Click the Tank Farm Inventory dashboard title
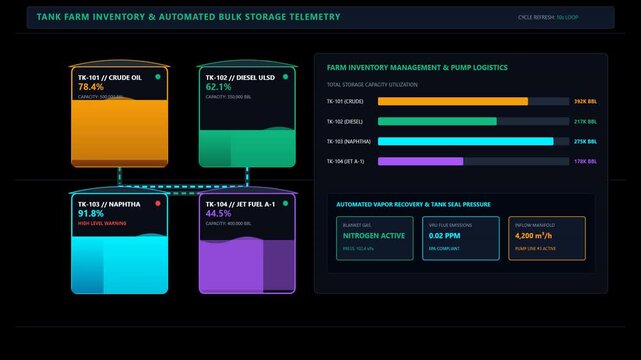641x360 pixels. pyautogui.click(x=188, y=17)
